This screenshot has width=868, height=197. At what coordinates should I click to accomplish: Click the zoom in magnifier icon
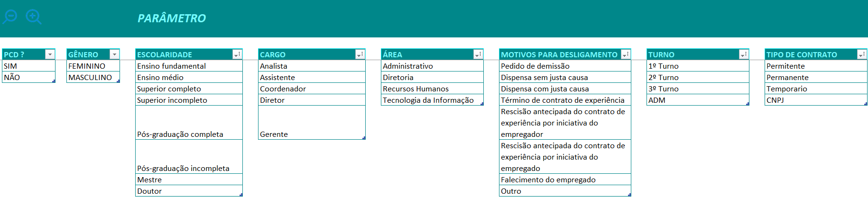tap(33, 17)
